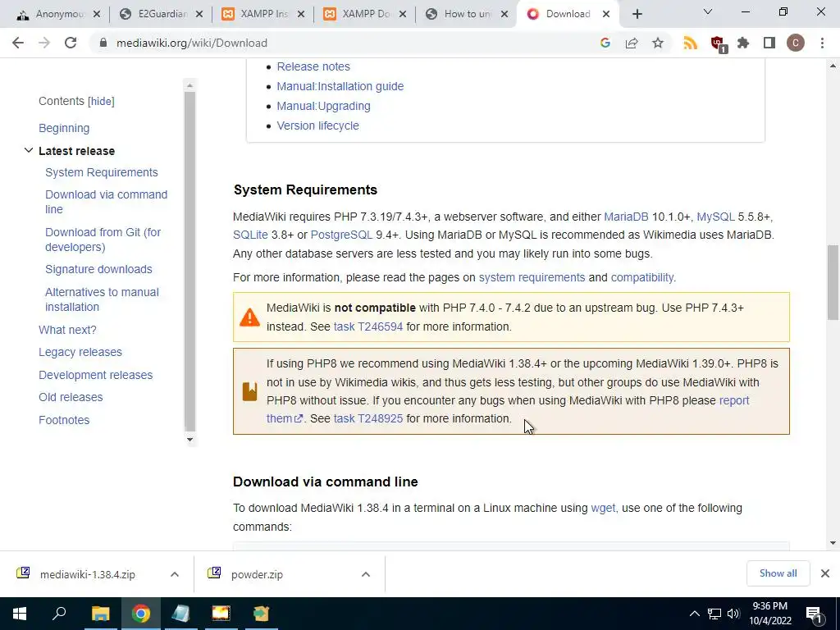
Task: Open the downloaded mediawiki-1.38.4.zip file
Action: [88, 574]
